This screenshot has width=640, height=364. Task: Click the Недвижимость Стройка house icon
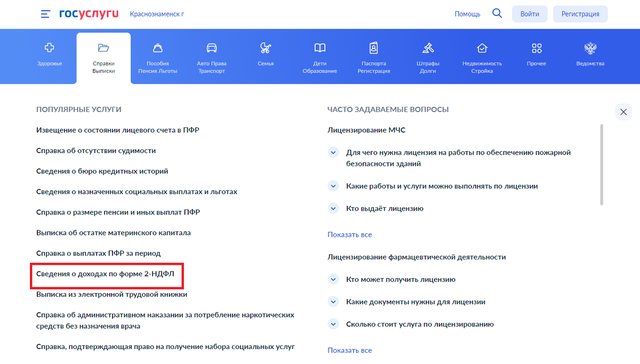(482, 47)
